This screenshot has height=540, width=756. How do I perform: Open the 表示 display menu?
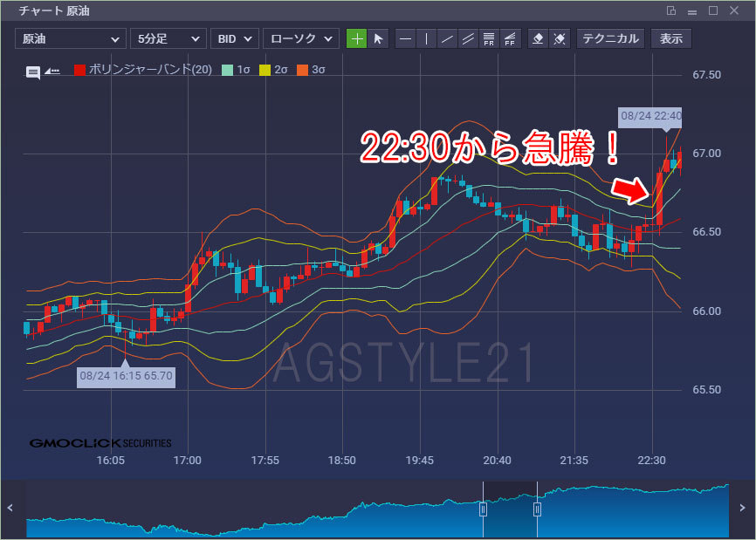(671, 38)
